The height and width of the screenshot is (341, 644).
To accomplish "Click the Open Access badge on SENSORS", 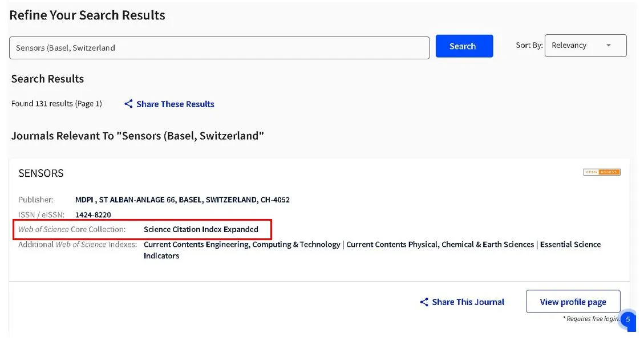I will pos(601,172).
